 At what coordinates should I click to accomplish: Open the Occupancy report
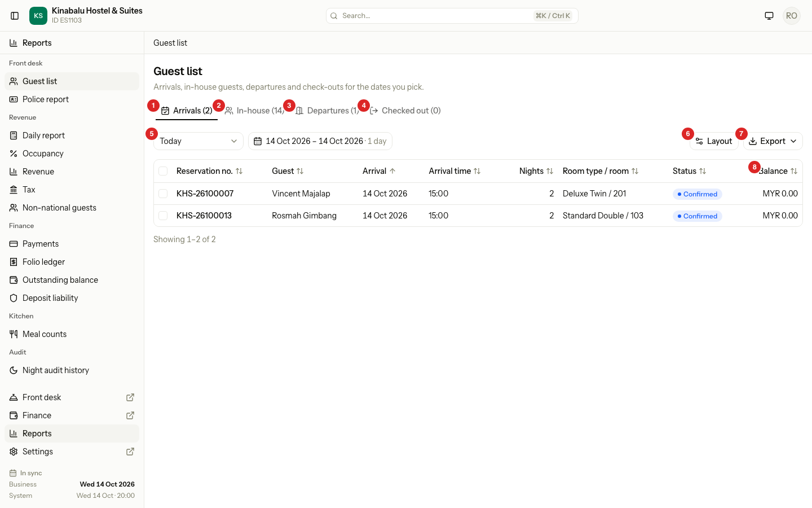click(72, 154)
